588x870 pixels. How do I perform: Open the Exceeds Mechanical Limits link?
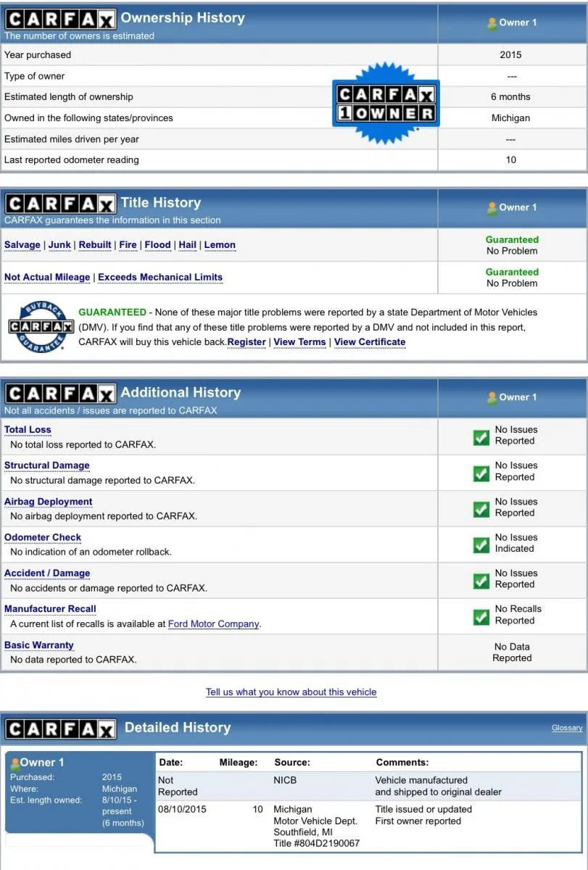click(x=160, y=277)
